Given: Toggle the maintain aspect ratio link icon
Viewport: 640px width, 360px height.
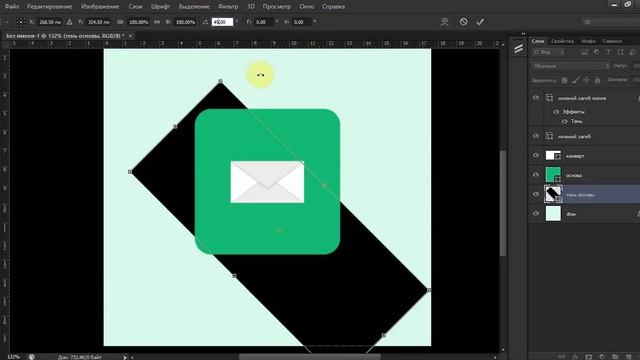Looking at the screenshot, I should pyautogui.click(x=157, y=22).
